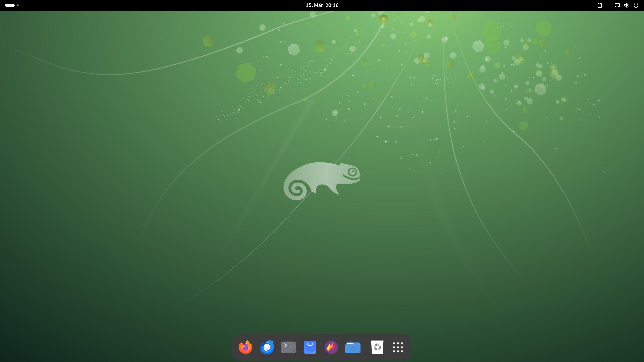The width and height of the screenshot is (644, 362).
Task: Open the Trash in the dock
Action: [x=377, y=347]
